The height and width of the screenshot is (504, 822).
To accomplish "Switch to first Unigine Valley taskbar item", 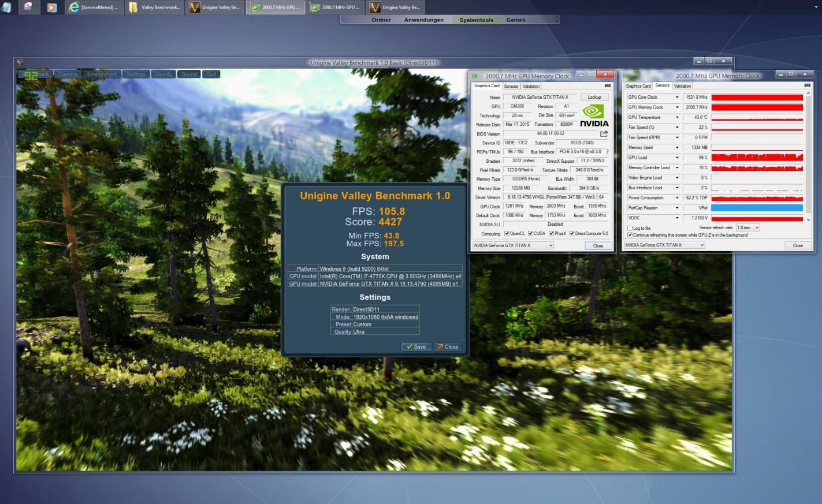I will pos(215,8).
